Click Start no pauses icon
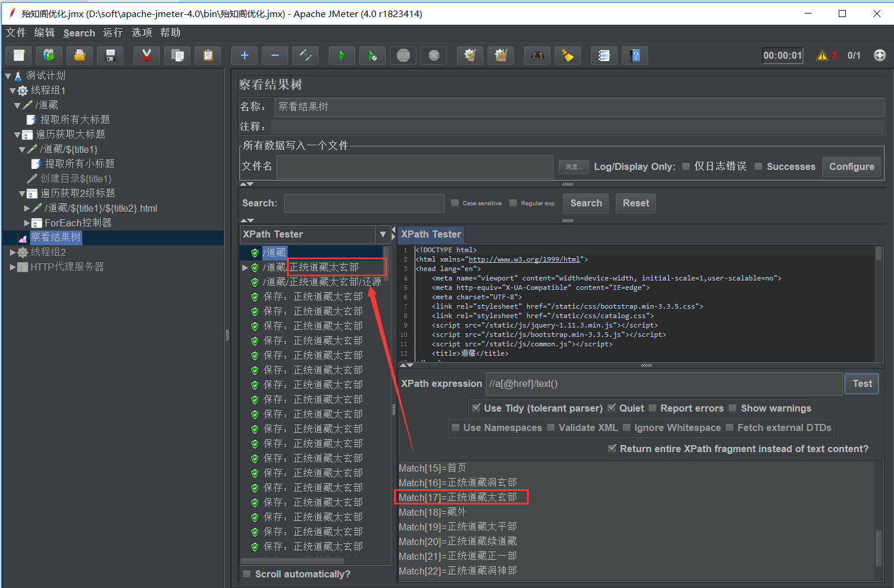The image size is (894, 588). [x=372, y=55]
